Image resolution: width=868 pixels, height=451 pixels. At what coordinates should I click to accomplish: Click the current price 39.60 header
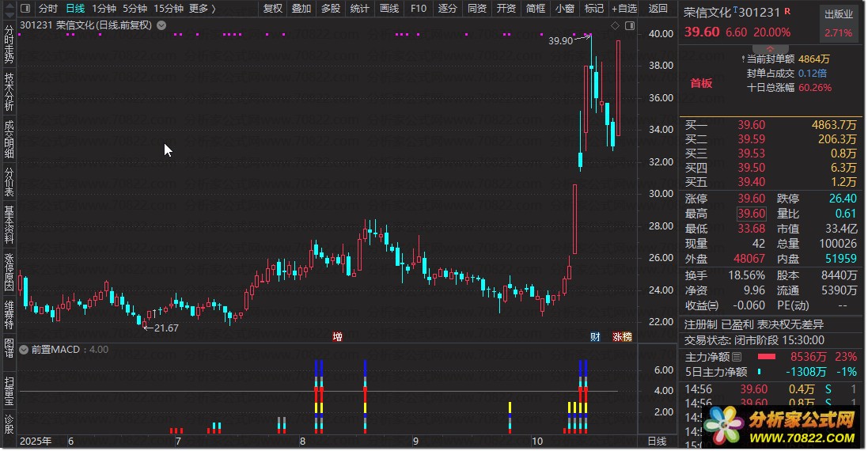click(701, 32)
